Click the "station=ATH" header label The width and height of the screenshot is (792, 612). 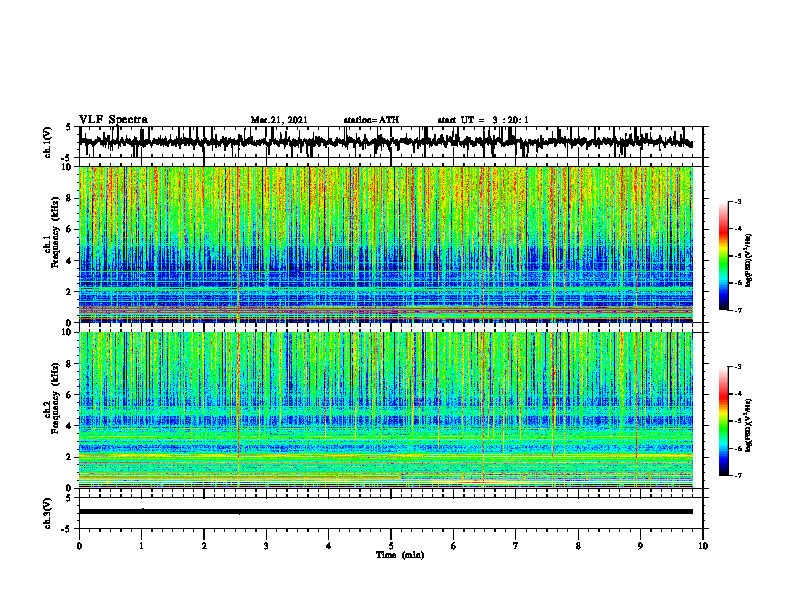pyautogui.click(x=371, y=120)
